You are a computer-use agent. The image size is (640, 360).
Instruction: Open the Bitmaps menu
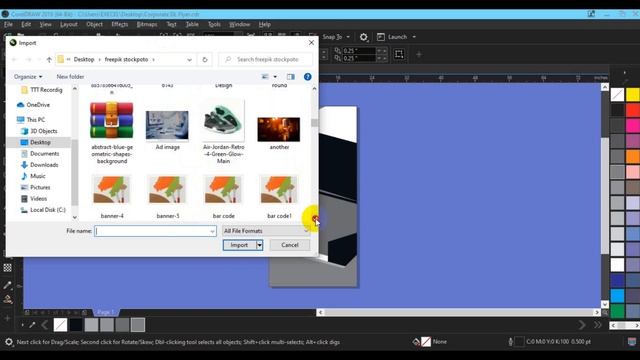click(147, 24)
